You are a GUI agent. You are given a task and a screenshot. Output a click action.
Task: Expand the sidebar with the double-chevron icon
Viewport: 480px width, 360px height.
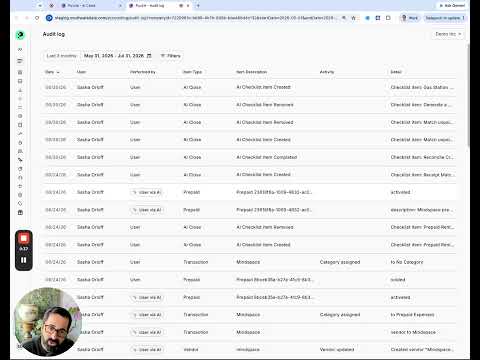(x=20, y=49)
